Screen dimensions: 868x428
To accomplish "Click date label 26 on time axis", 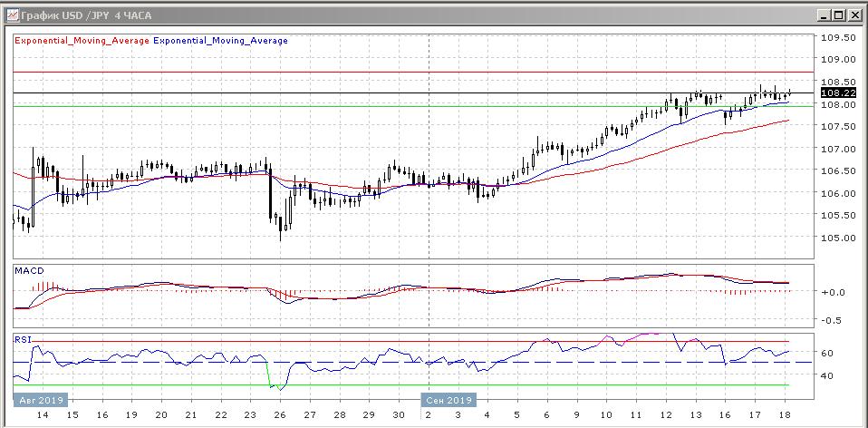I will [280, 414].
